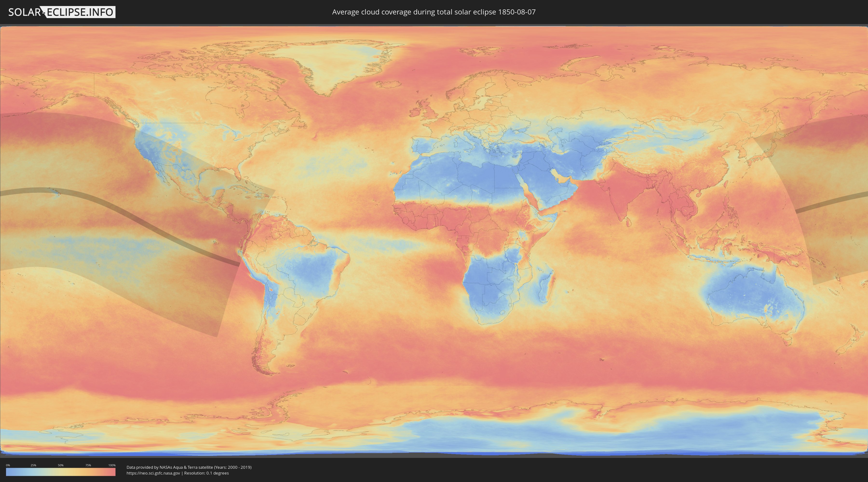Screen dimensions: 868x482
Task: Click the 50% label on legend
Action: tap(61, 465)
